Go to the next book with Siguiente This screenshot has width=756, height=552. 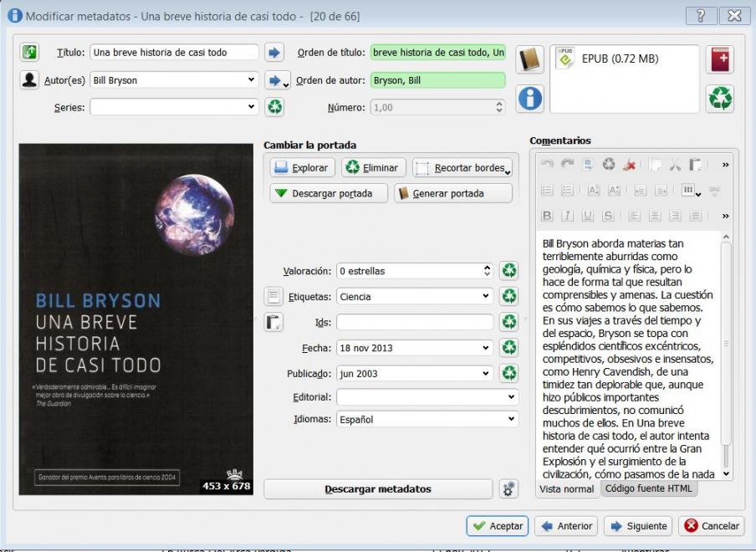coord(637,526)
